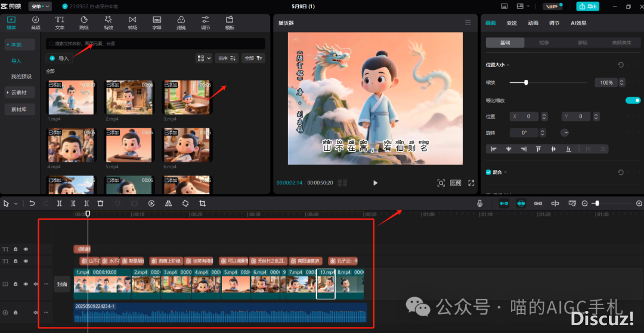Viewport: 644px width, 333px height.
Task: Open the 贴纸 (stickers) panel
Action: point(84,23)
